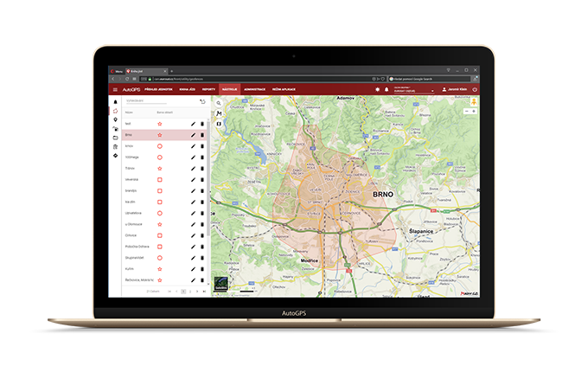This screenshot has width=588, height=379.
Task: Open the hamburger menu beside AutoGPS logo
Action: click(115, 90)
